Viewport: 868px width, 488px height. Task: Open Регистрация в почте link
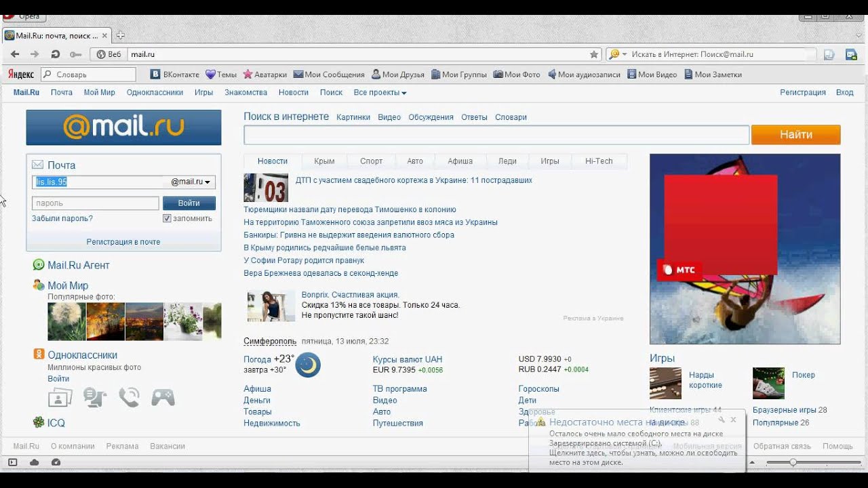(x=123, y=242)
